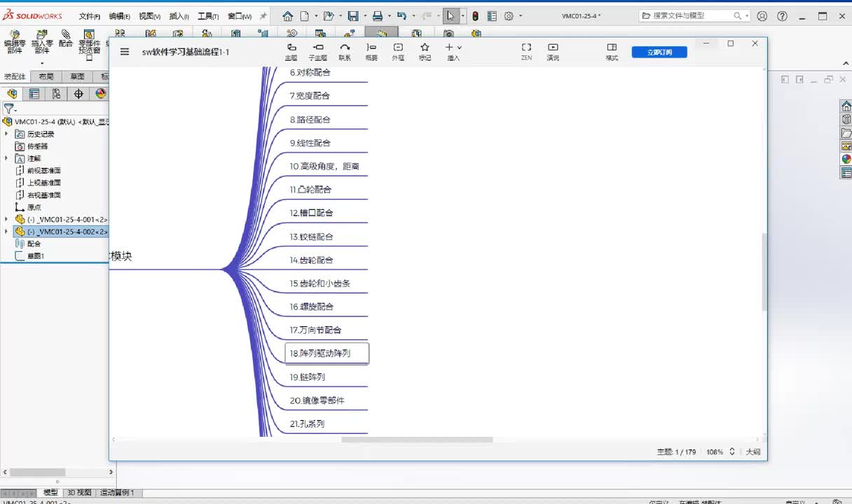Click the 概要 summary icon
Image resolution: width=852 pixels, height=504 pixels.
pyautogui.click(x=371, y=48)
